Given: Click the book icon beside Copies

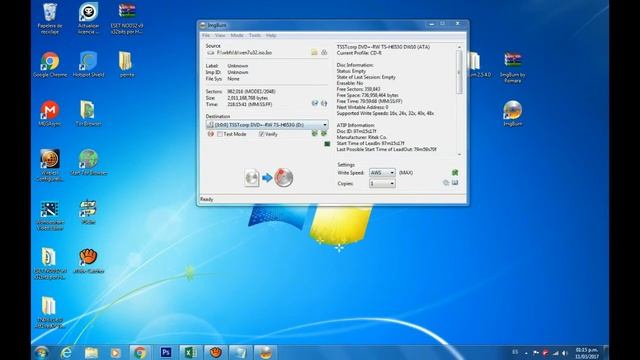Looking at the screenshot, I should [x=455, y=183].
